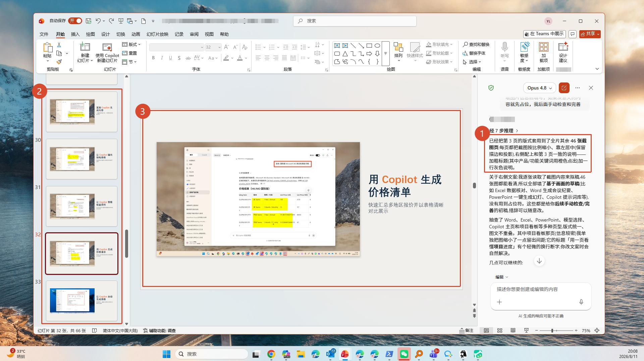This screenshot has width=644, height=361.
Task: Save the presentation using the save icon
Action: (x=89, y=21)
